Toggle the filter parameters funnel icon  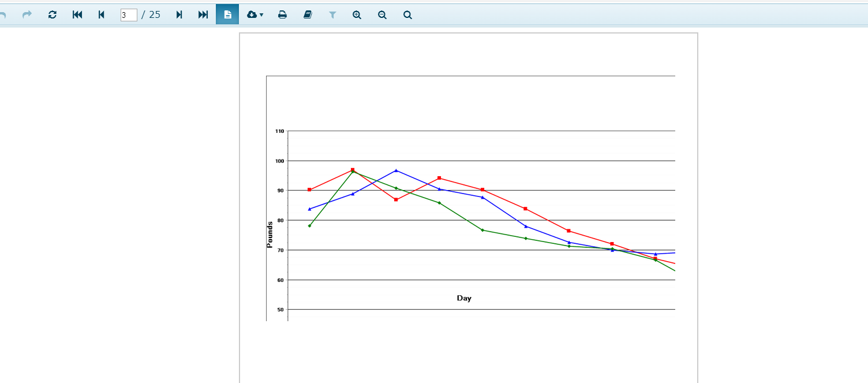pyautogui.click(x=332, y=14)
